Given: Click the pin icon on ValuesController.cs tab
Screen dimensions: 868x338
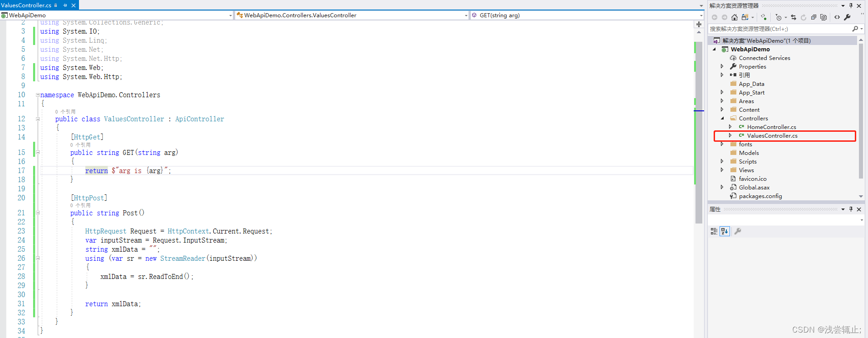Looking at the screenshot, I should point(65,5).
